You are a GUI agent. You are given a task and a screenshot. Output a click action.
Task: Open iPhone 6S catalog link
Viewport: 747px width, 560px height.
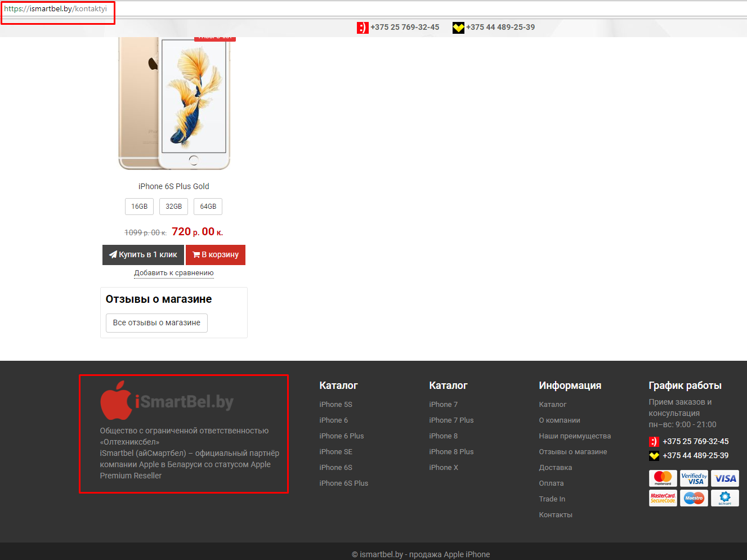pyautogui.click(x=336, y=468)
